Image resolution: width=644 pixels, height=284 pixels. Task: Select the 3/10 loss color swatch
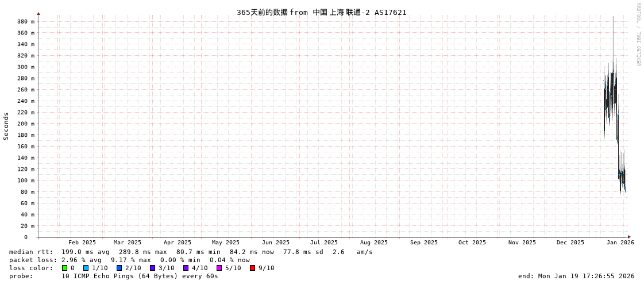(x=152, y=268)
